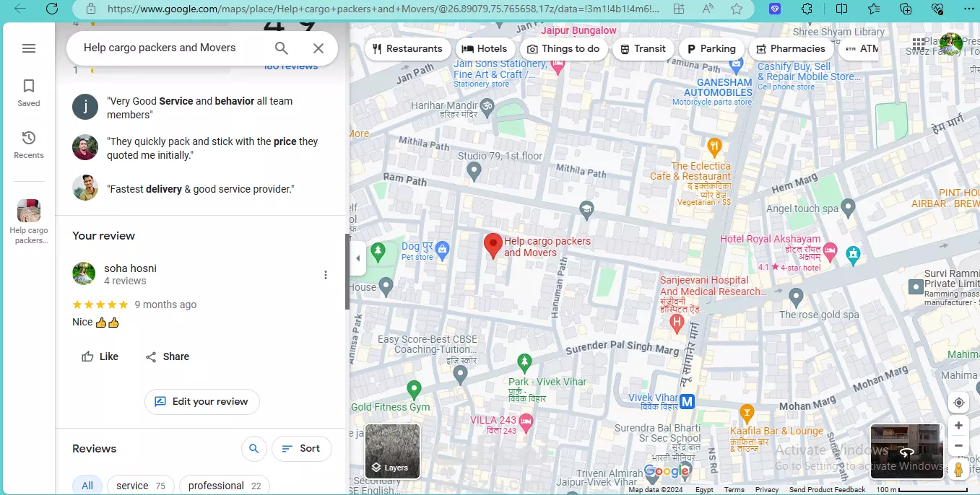Select the All reviews filter chip
Screen dimensions: 980x495
(87, 486)
